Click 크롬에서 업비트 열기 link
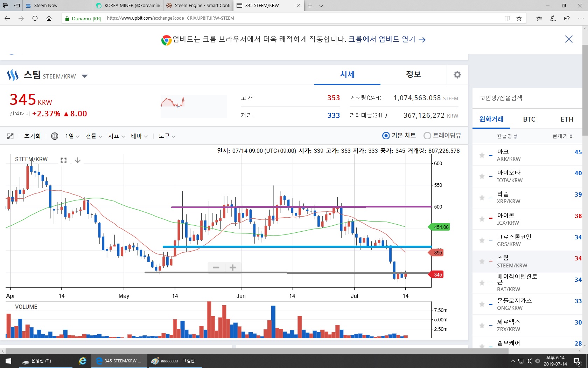Screen dimensions: 588x368 (x=387, y=39)
